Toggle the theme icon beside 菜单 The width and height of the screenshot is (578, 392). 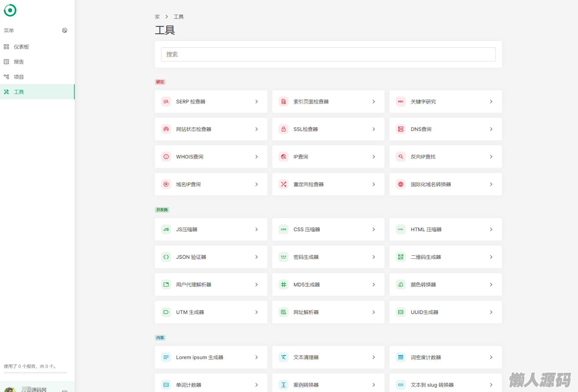click(x=65, y=30)
